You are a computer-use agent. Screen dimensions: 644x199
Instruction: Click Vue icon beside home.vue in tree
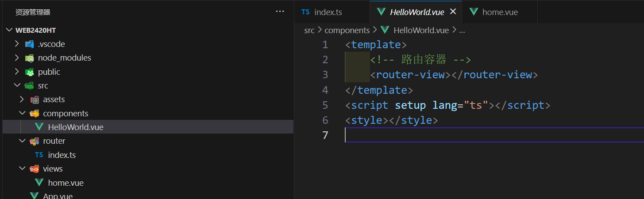(39, 183)
